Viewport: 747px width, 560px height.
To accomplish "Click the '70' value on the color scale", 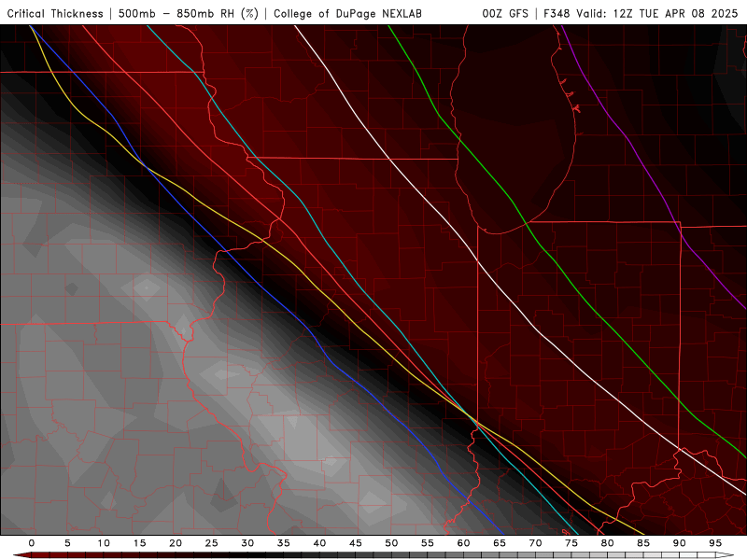I will point(535,543).
